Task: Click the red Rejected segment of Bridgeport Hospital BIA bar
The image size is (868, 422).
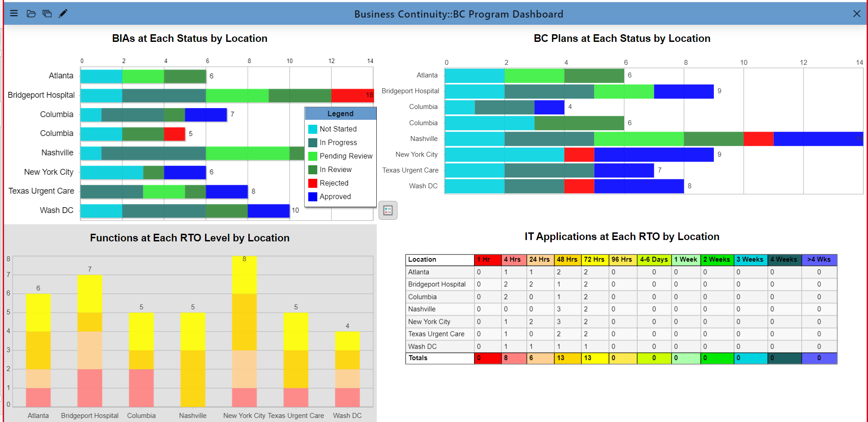Action: [x=352, y=95]
